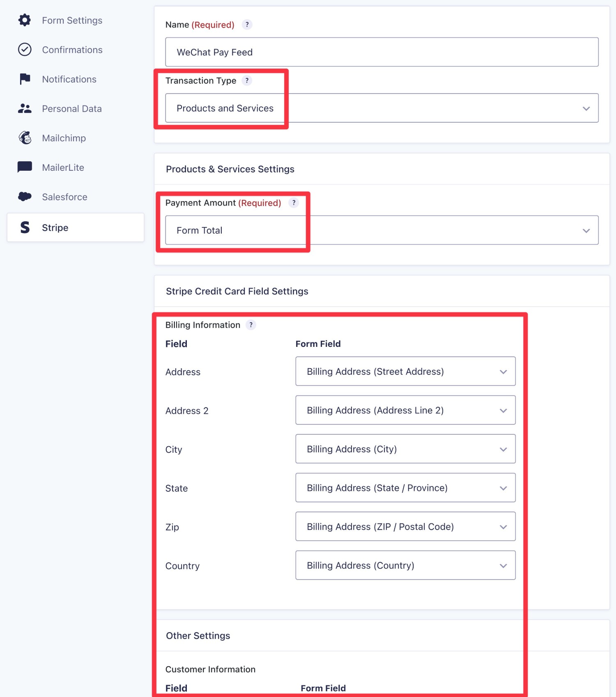Go to the Confirmations settings page

72,50
